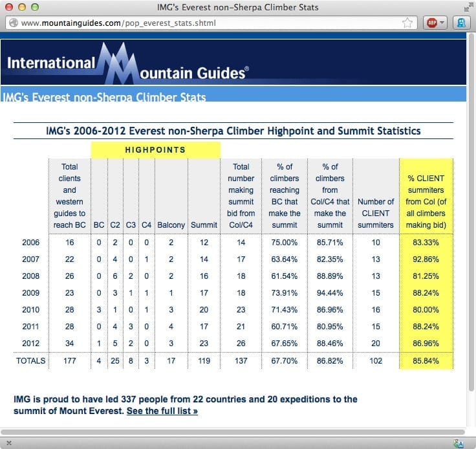The height and width of the screenshot is (449, 476).
Task: Click the International Mountain Guides logo
Action: coord(127,63)
